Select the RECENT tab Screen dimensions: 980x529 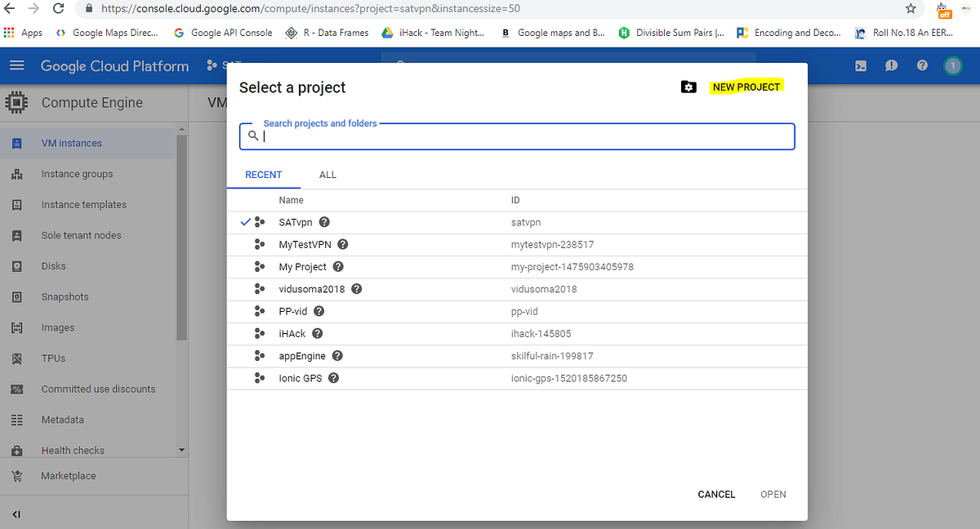264,175
